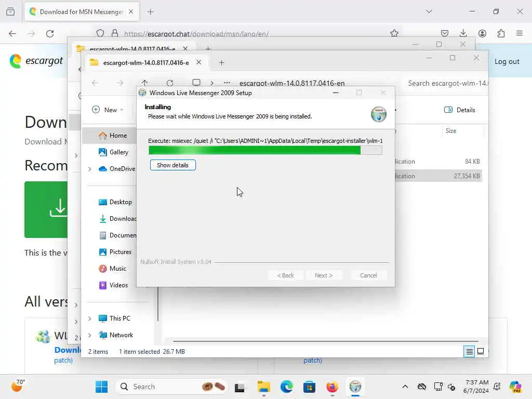Open the Firefox Extensions icon
The width and height of the screenshot is (532, 399).
click(x=501, y=33)
